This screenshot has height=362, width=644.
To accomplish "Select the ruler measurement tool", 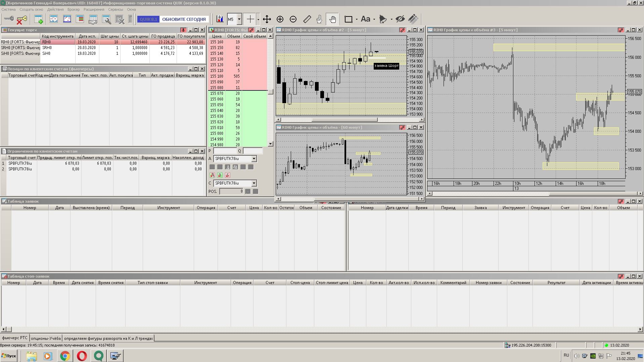I will [x=307, y=19].
